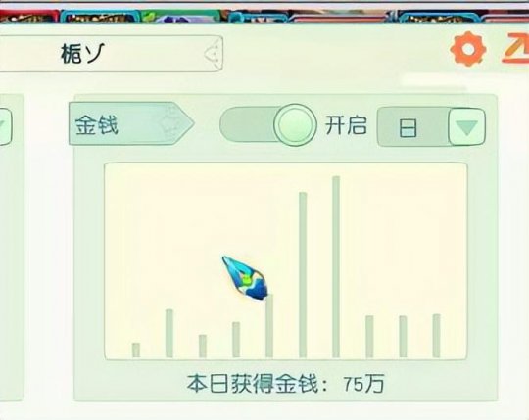This screenshot has width=529, height=420.
Task: Click the partial dropdown at left edge
Action: click(x=6, y=126)
